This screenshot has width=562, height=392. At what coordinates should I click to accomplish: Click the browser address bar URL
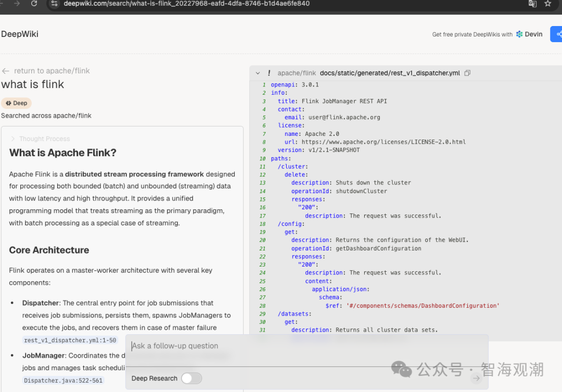186,4
